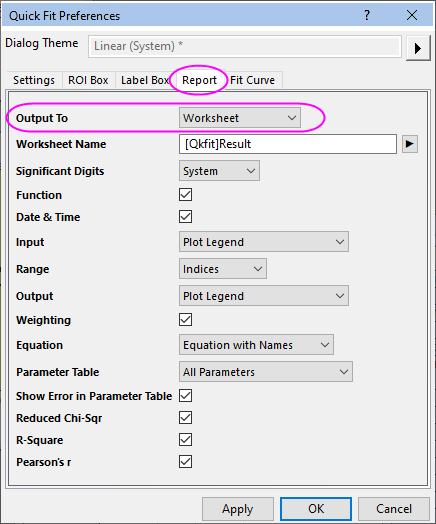Switch to the Settings tab
Screen dimensions: 436x524
(34, 80)
